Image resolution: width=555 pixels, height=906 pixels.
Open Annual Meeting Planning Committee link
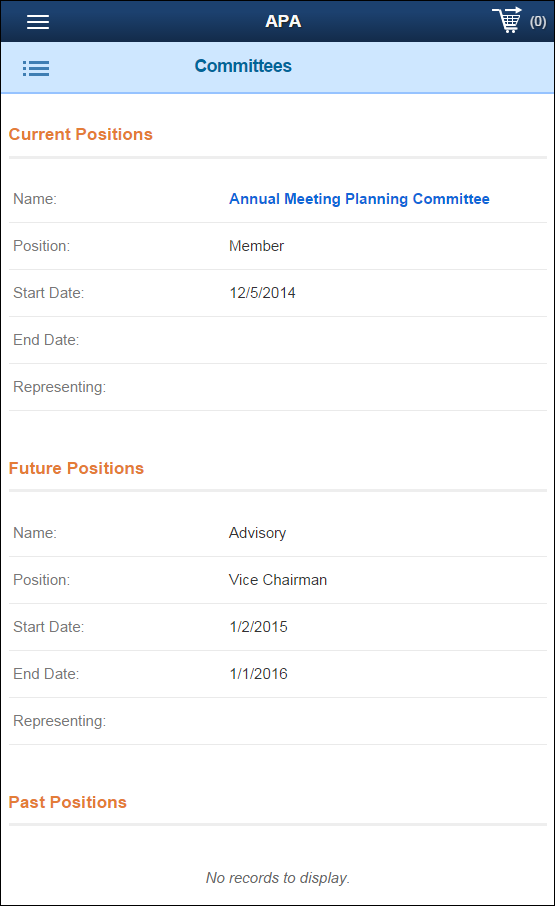(359, 199)
